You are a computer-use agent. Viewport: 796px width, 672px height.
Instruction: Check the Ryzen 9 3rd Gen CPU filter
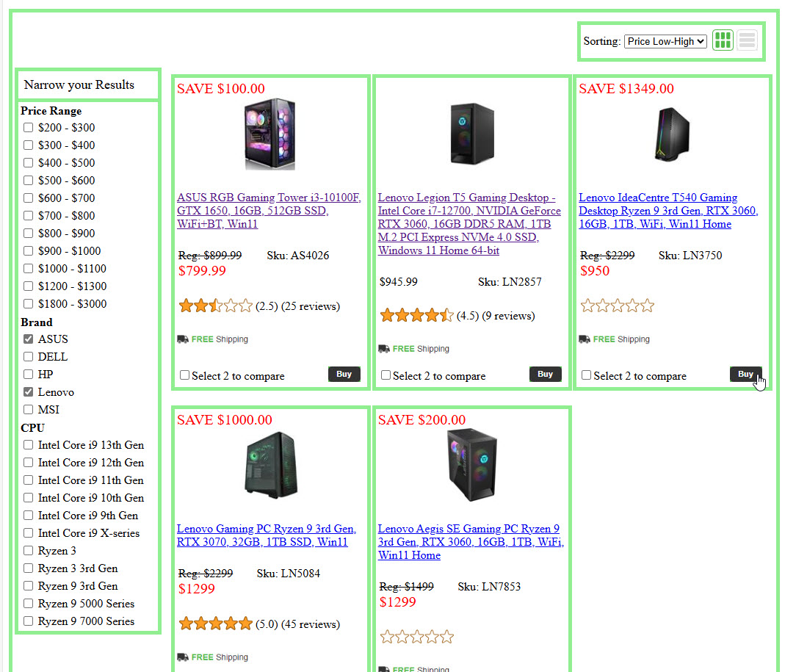29,586
